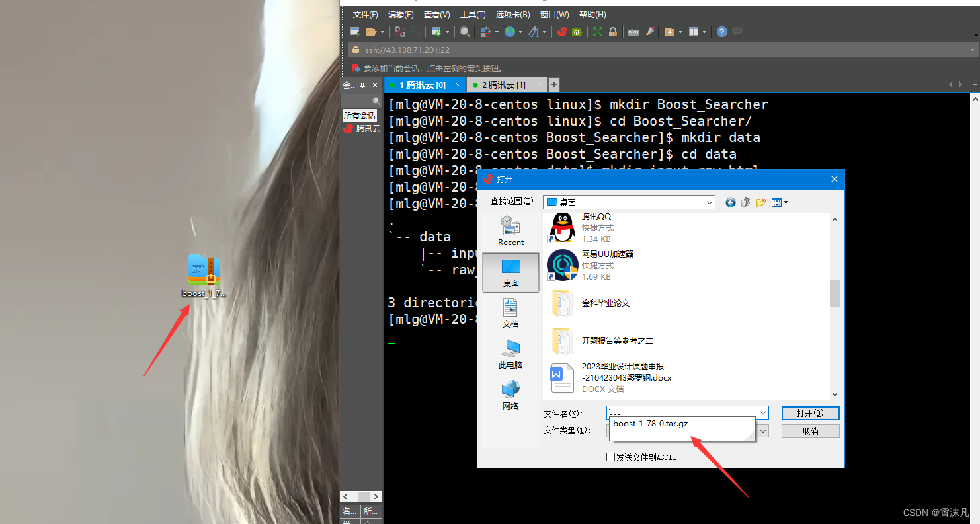980x524 pixels.
Task: Open the 查看(V) menu
Action: coord(436,15)
